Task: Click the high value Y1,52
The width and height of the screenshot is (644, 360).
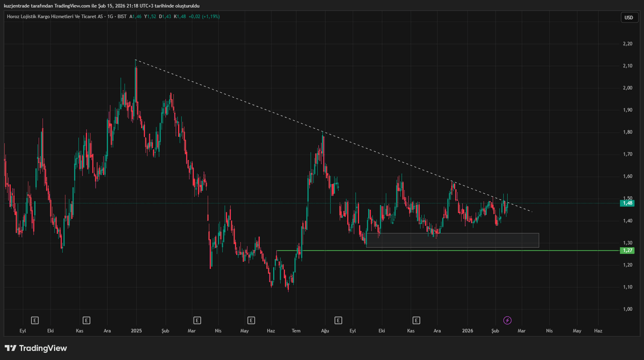Action: [x=150, y=17]
